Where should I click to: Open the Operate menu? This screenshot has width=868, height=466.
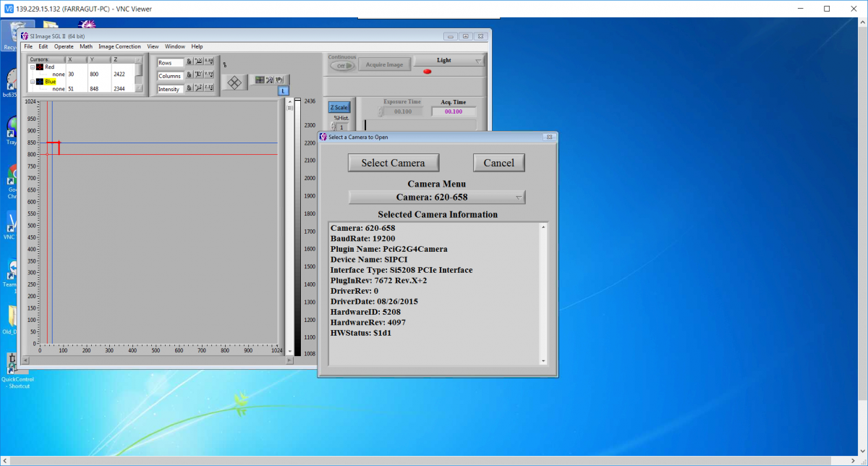click(x=64, y=46)
